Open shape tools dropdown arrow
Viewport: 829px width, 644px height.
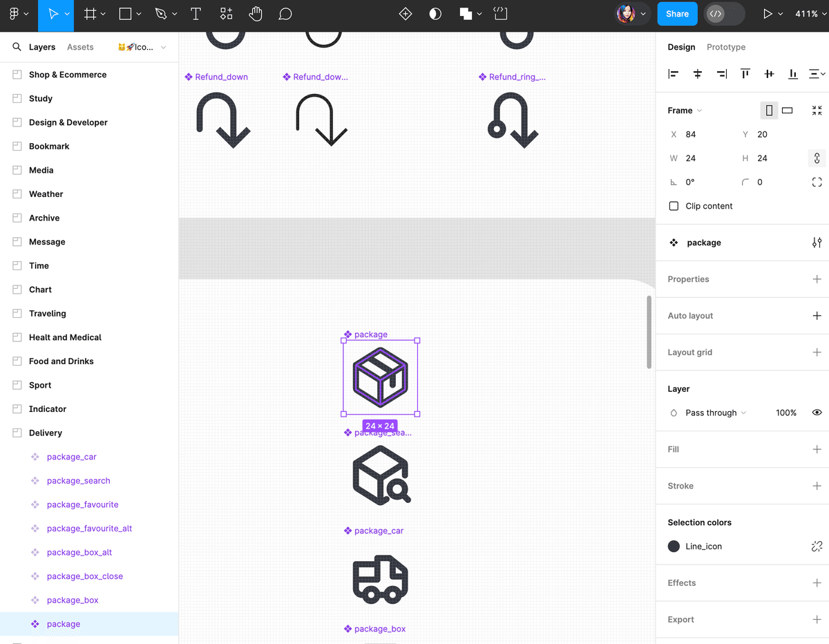pos(139,15)
